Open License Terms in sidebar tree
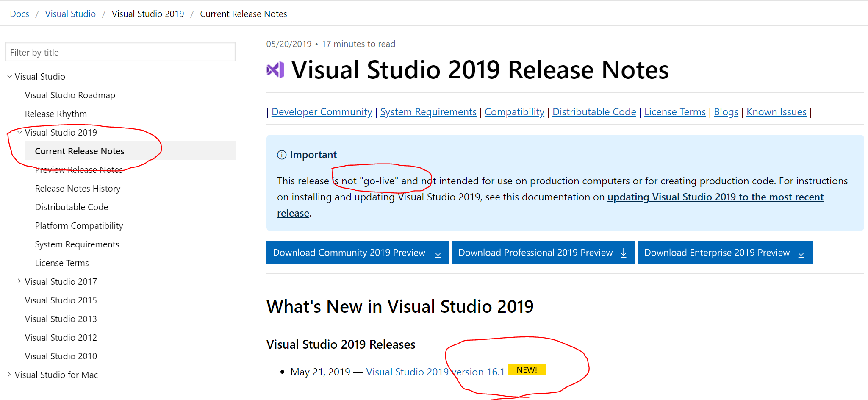 pyautogui.click(x=62, y=263)
